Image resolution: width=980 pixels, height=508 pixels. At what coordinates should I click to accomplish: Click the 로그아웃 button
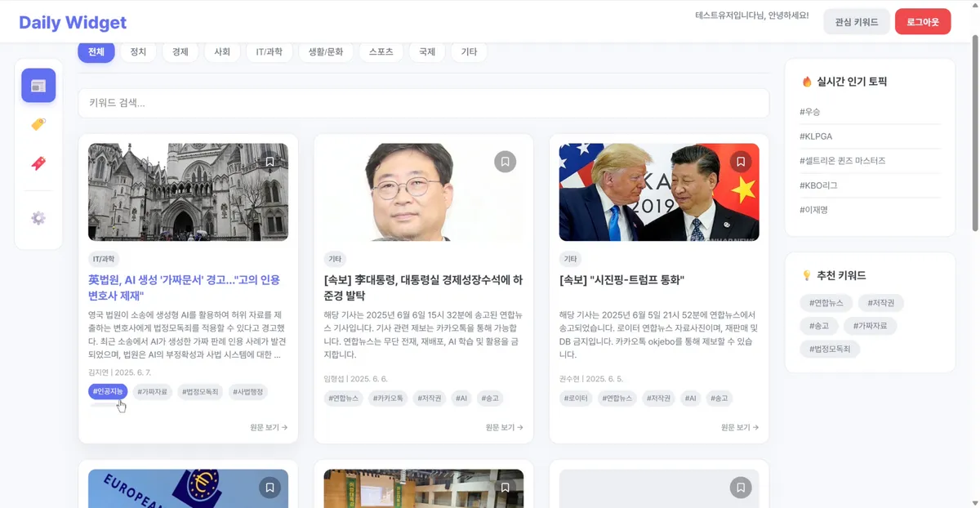click(922, 22)
